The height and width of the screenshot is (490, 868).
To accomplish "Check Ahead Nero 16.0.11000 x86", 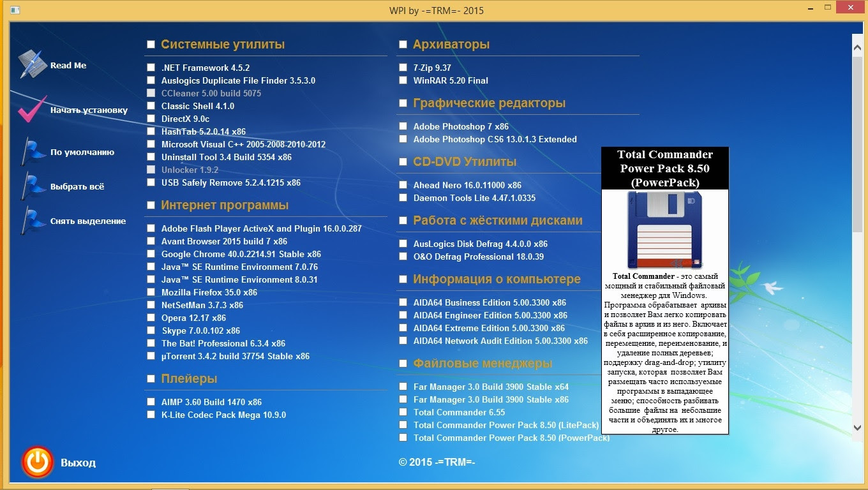I will (403, 185).
